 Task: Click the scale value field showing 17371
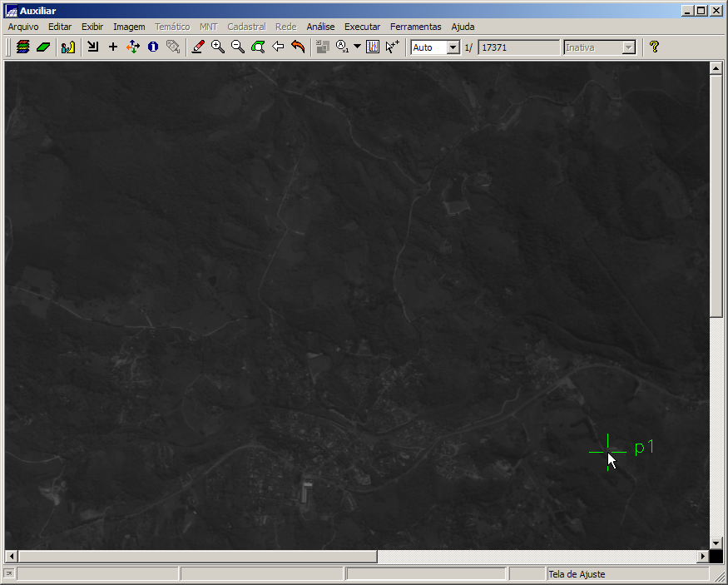click(x=518, y=47)
